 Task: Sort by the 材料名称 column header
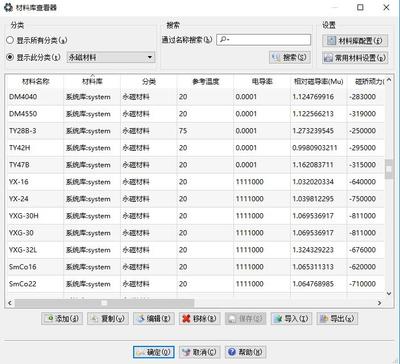coord(35,81)
